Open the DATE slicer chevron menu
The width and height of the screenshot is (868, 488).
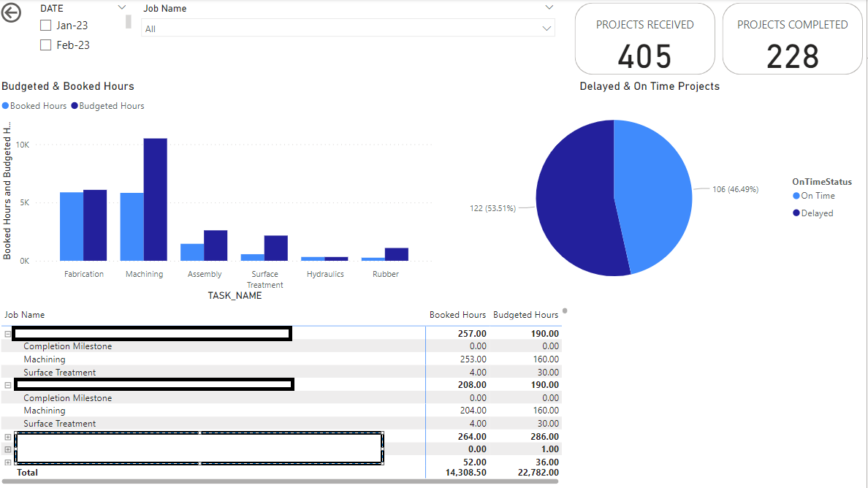click(122, 8)
